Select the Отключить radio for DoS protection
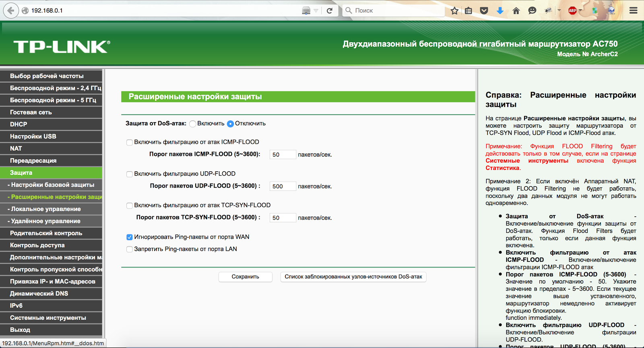Viewport: 644px width, 348px height. [x=230, y=124]
